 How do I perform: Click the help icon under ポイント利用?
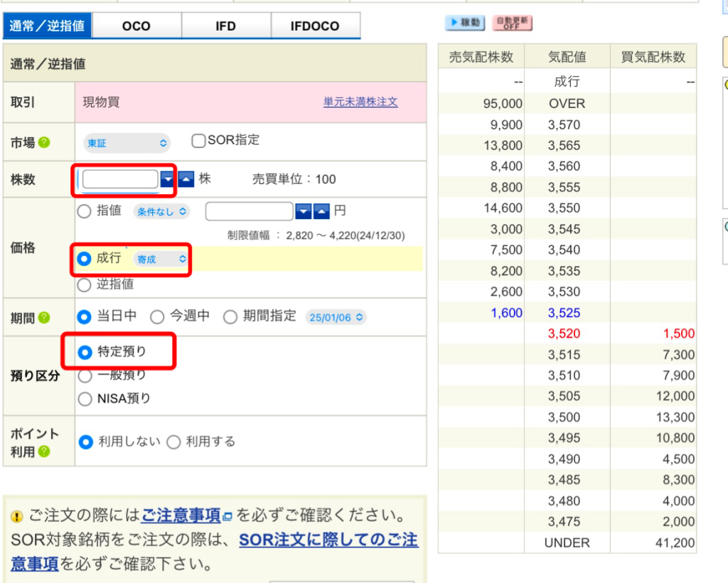tap(44, 451)
